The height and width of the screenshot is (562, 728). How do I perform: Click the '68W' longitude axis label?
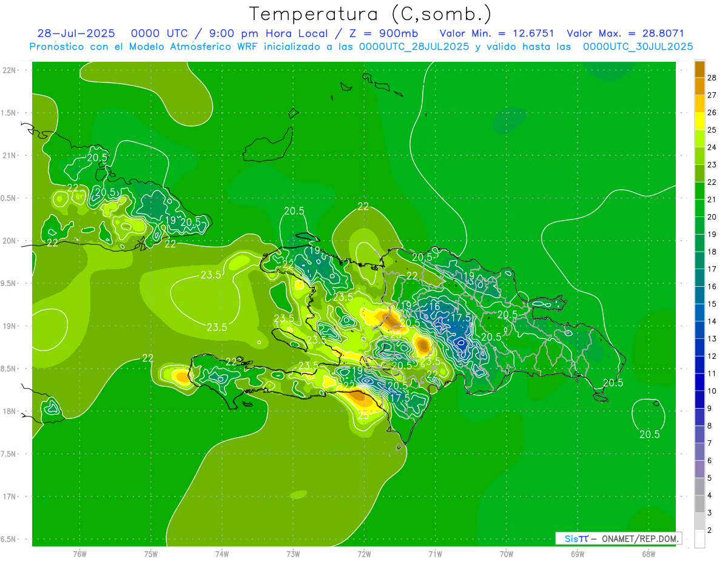pyautogui.click(x=649, y=554)
